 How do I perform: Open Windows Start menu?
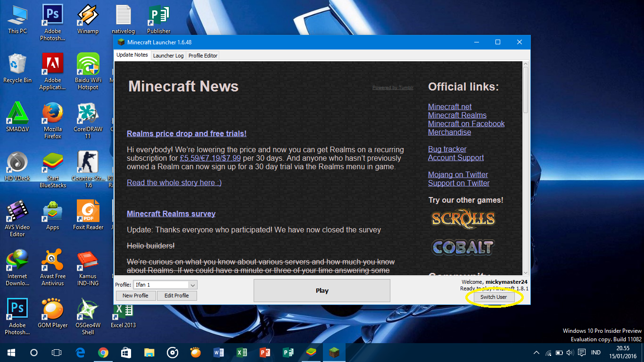click(11, 353)
